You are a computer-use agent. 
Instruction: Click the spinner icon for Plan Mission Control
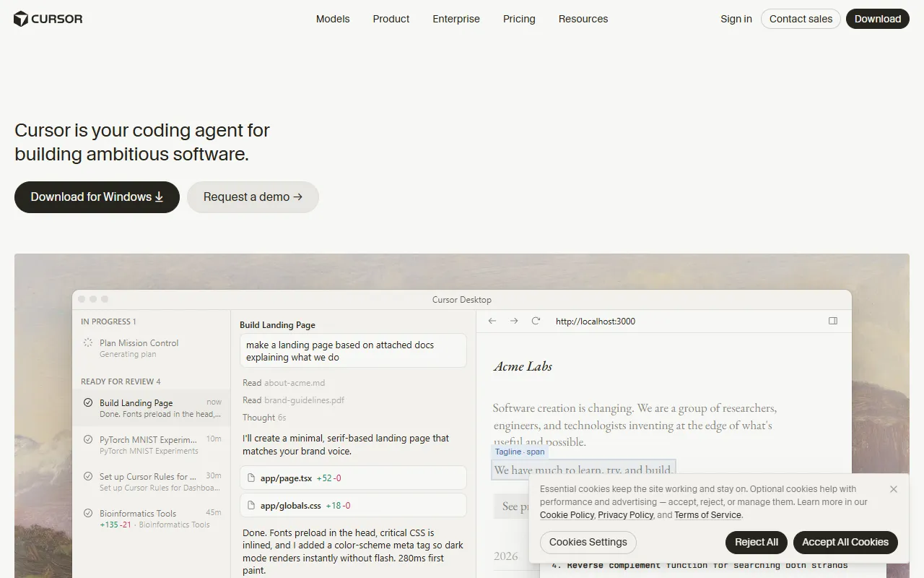tap(88, 342)
